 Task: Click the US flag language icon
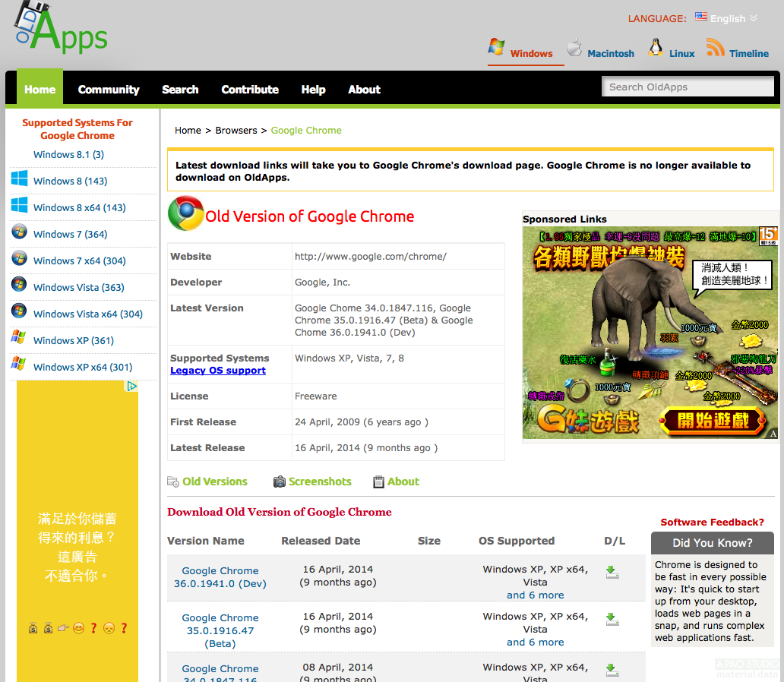pos(701,17)
